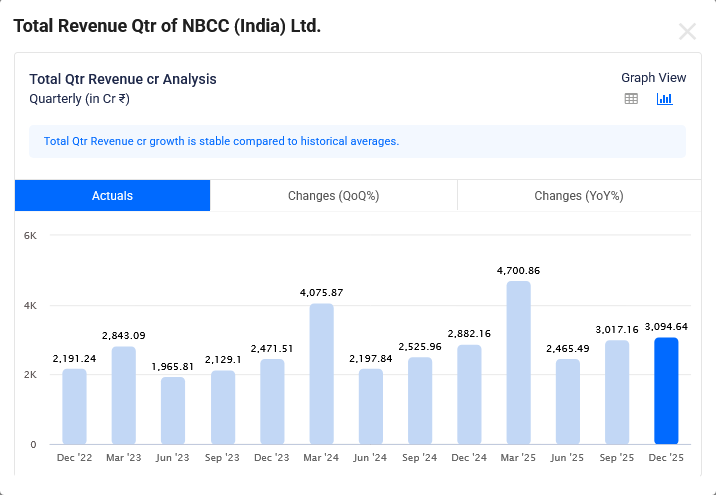Select the Dec '24 bar

coord(469,394)
